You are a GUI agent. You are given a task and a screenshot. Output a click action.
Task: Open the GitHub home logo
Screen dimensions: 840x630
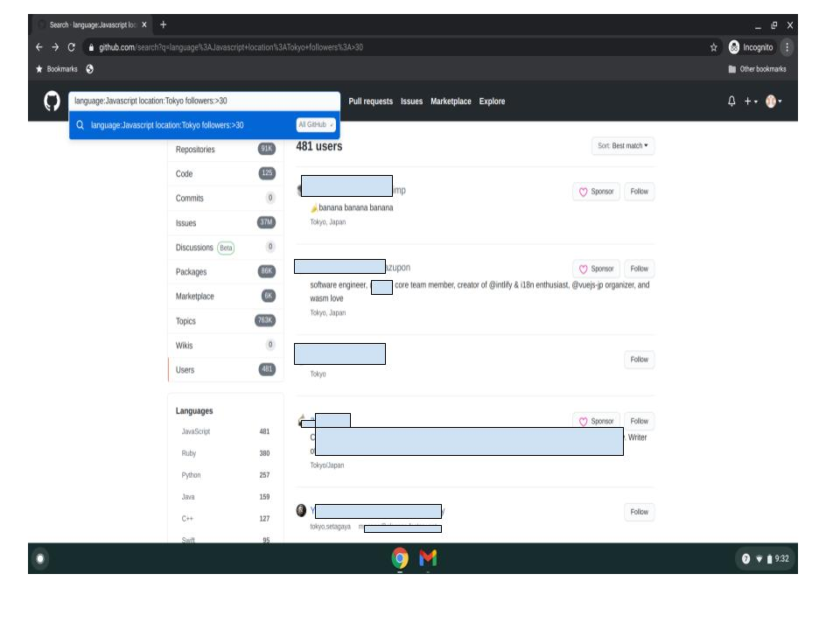[52, 101]
